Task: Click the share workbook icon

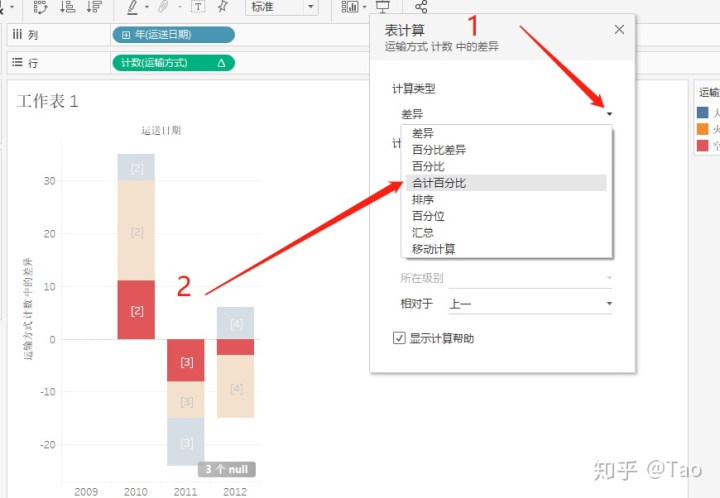Action: pos(421,6)
